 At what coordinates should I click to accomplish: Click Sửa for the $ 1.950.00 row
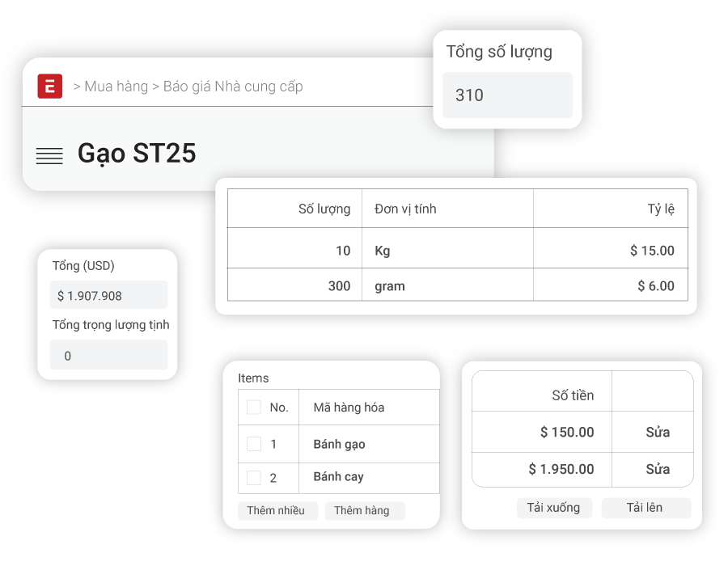click(x=658, y=469)
